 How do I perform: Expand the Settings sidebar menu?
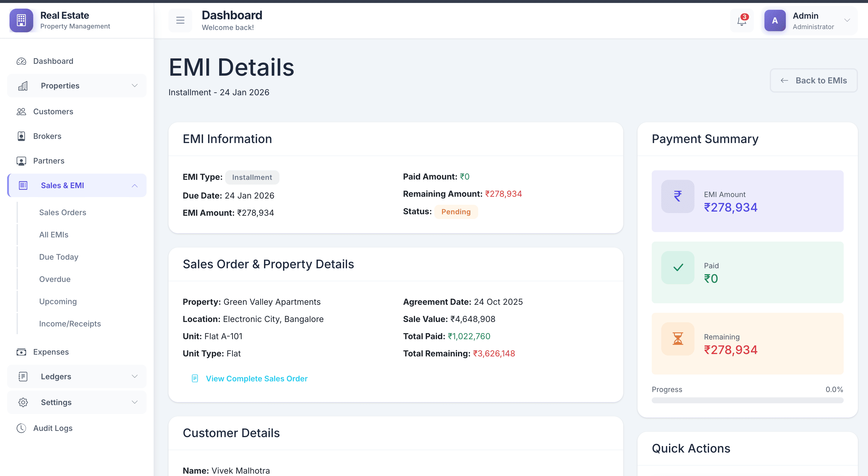click(x=77, y=402)
